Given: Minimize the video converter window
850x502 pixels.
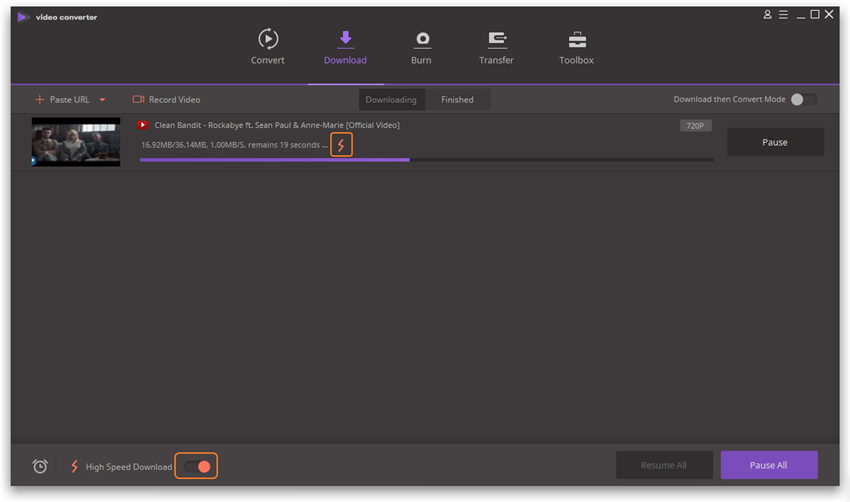Looking at the screenshot, I should coord(800,15).
